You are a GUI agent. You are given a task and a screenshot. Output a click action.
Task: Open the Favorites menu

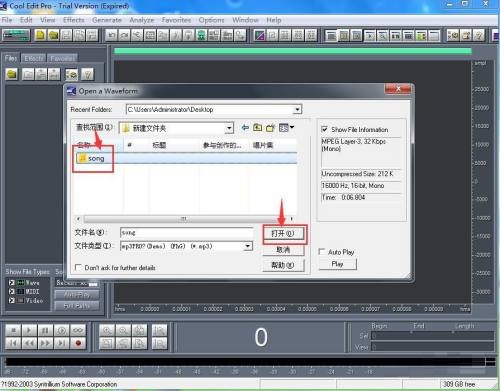tap(176, 20)
